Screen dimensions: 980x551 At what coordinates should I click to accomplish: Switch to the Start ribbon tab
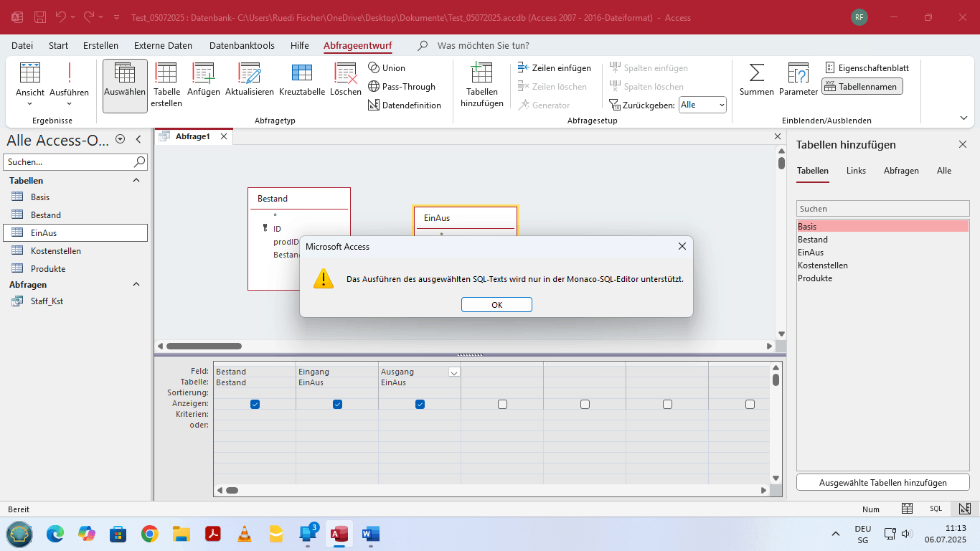pos(58,45)
